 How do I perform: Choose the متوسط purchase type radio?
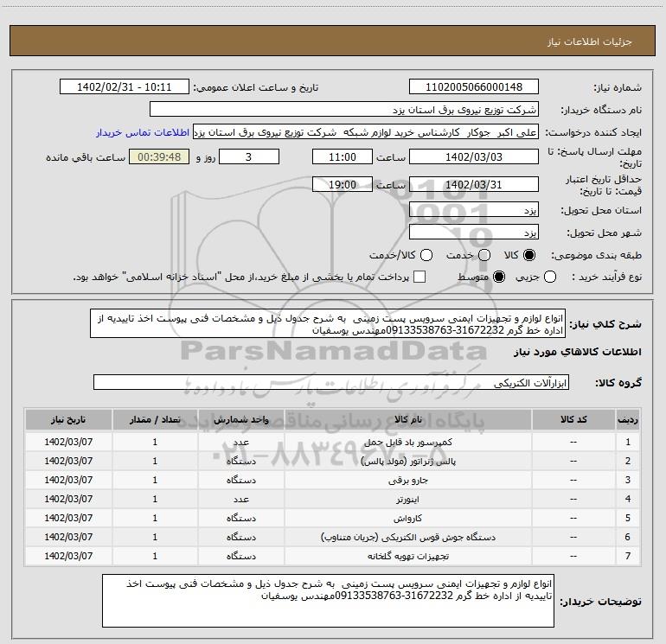[499, 277]
